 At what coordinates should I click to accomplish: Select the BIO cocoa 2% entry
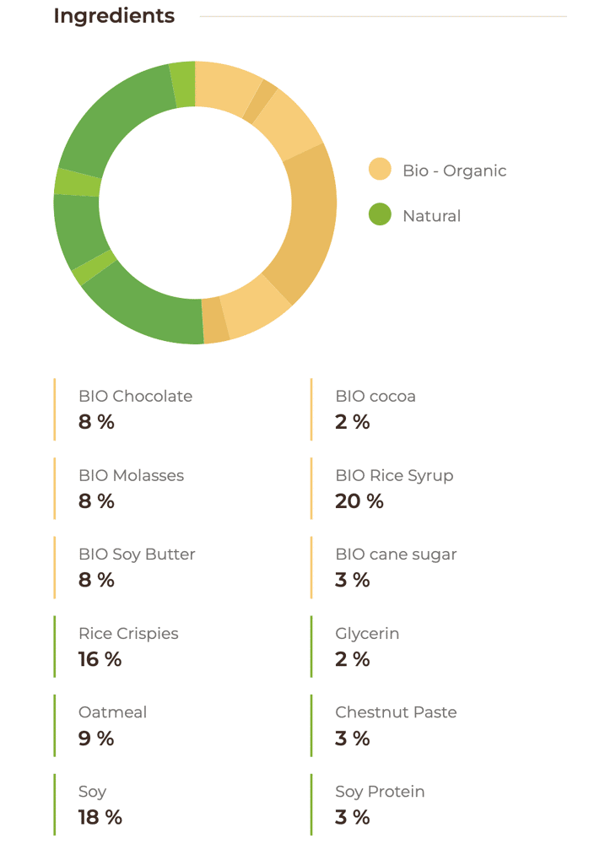(x=375, y=409)
